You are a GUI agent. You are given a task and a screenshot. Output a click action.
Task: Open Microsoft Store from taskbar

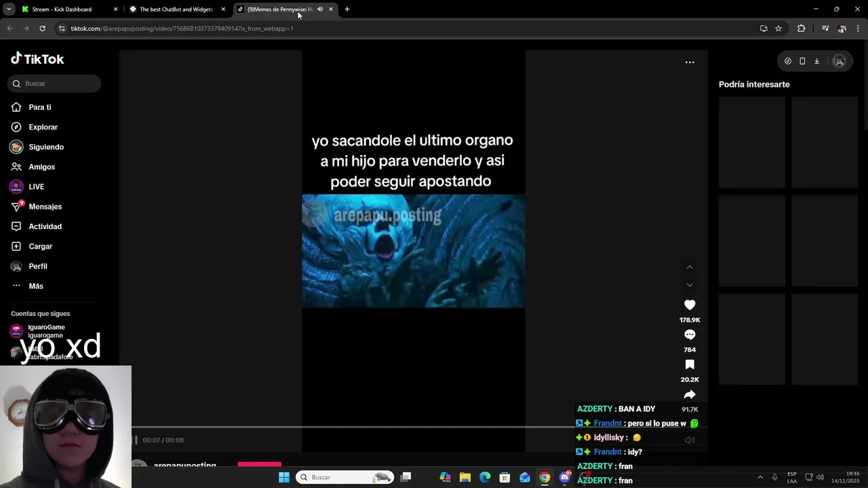pos(505,477)
